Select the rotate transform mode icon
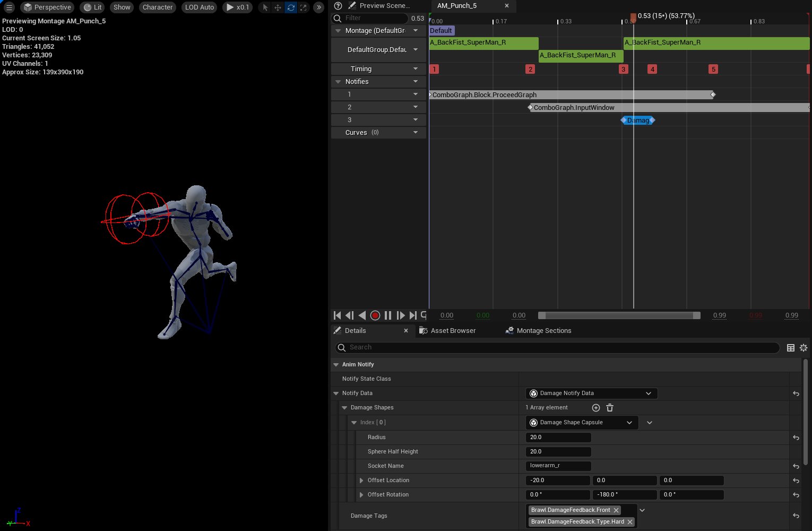This screenshot has height=531, width=812. [x=291, y=7]
